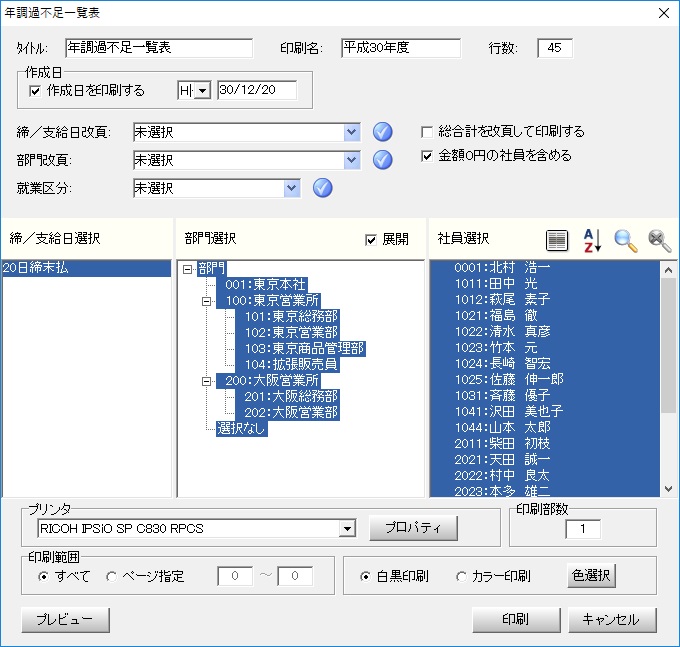Click the blue check icon beside 部門改頁
Screen dimensions: 680x647
click(382, 160)
